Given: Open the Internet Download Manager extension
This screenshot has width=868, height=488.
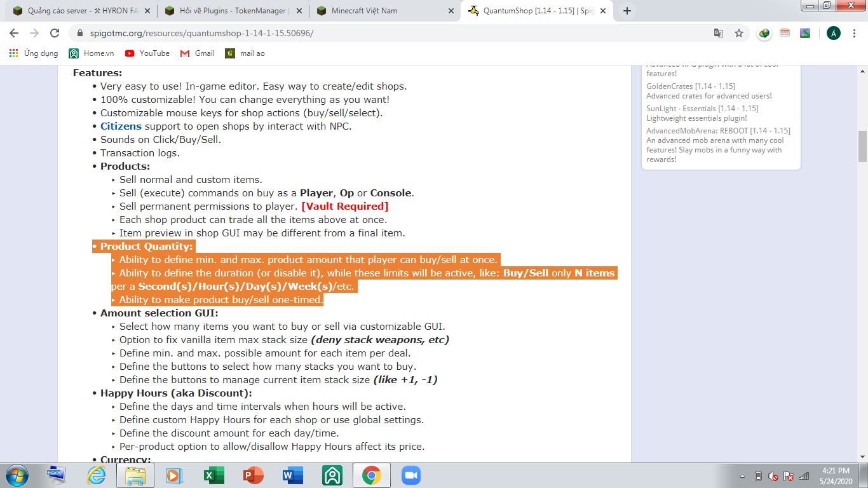Looking at the screenshot, I should (x=764, y=33).
